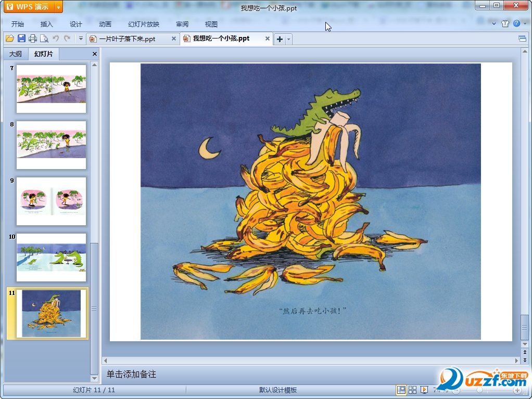Click the zoom slider handle

480,391
